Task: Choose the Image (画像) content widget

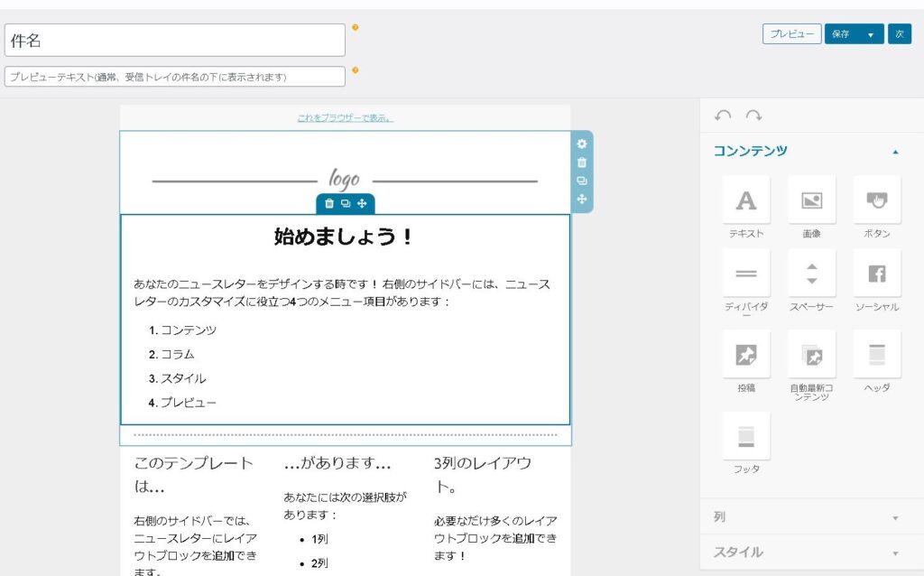Action: pyautogui.click(x=811, y=200)
